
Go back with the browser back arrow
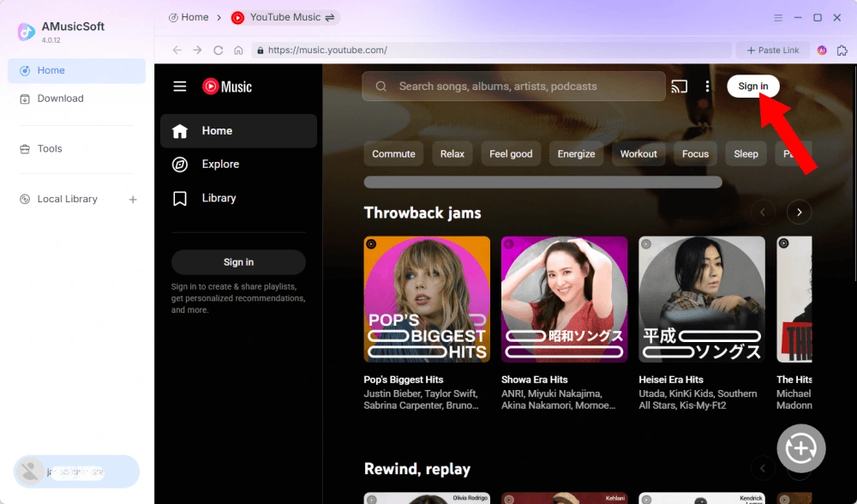[x=177, y=50]
